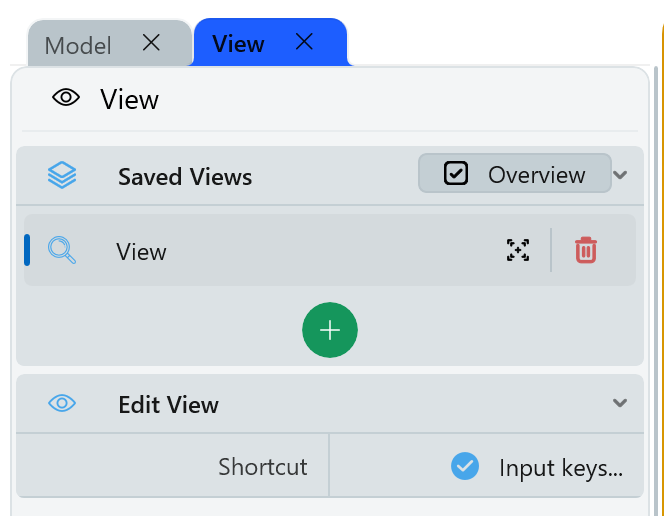This screenshot has width=664, height=516.
Task: Switch to the Model tab
Action: (x=78, y=45)
